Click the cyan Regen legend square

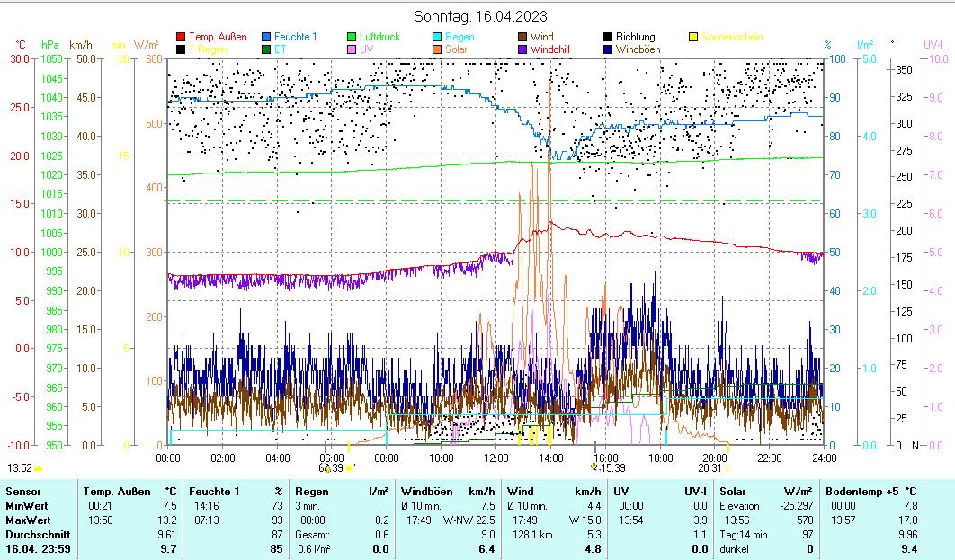tap(437, 37)
